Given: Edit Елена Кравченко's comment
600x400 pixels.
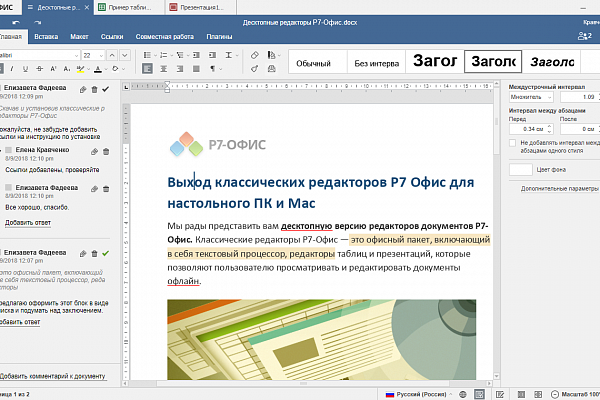Looking at the screenshot, I should tap(95, 152).
